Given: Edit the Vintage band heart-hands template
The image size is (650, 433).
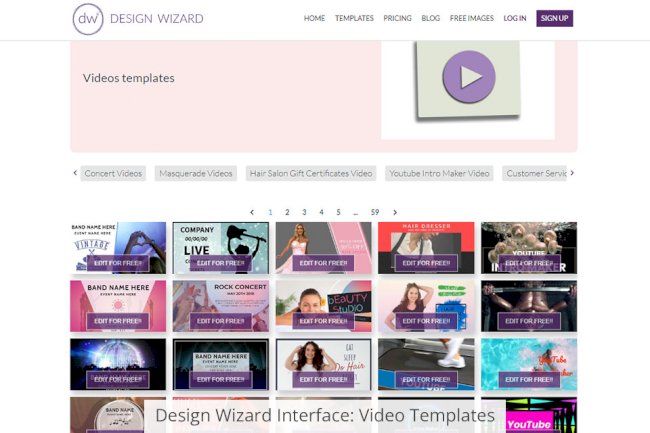Looking at the screenshot, I should (x=118, y=263).
